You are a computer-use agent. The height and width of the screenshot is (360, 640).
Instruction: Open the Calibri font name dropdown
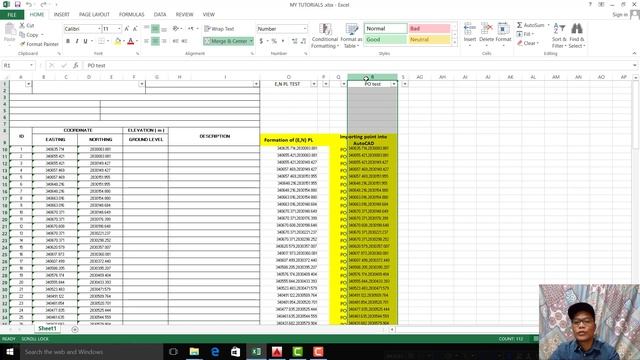[x=99, y=29]
